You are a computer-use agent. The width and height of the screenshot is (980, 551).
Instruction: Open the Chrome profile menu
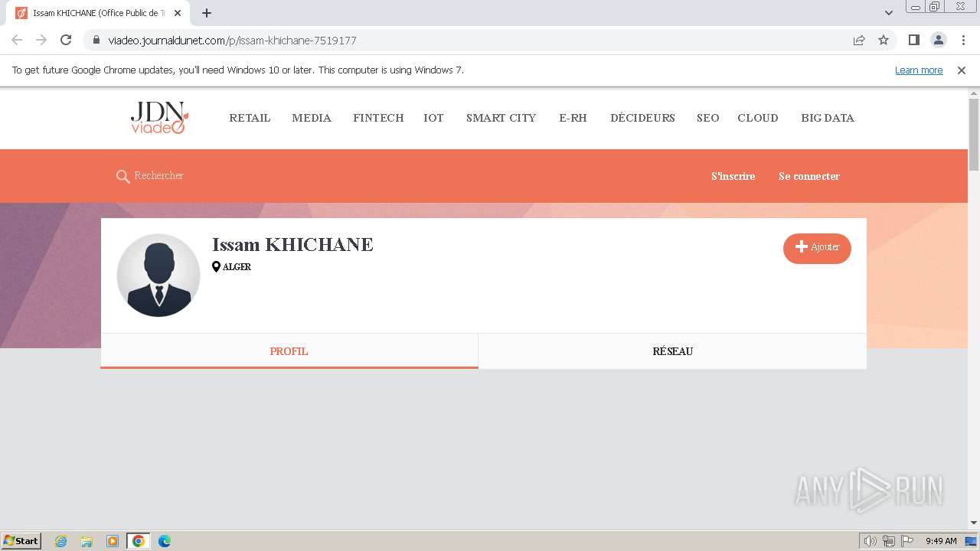coord(938,40)
